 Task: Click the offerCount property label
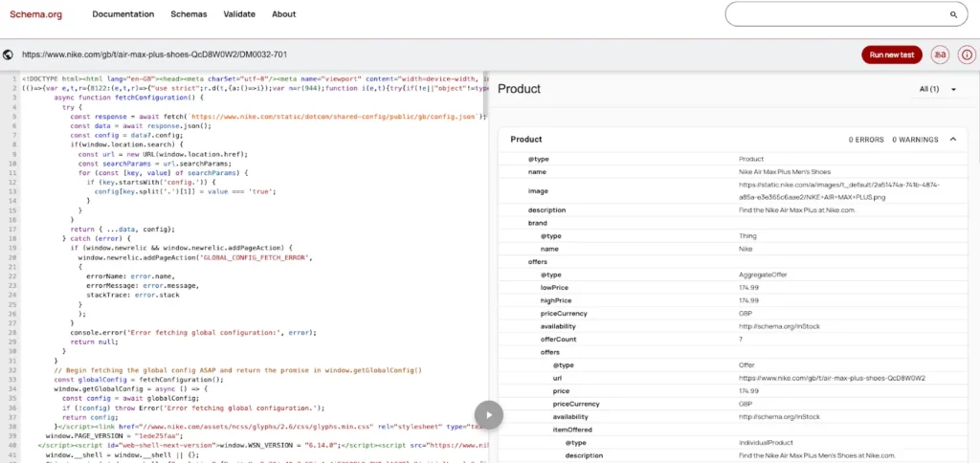click(558, 340)
